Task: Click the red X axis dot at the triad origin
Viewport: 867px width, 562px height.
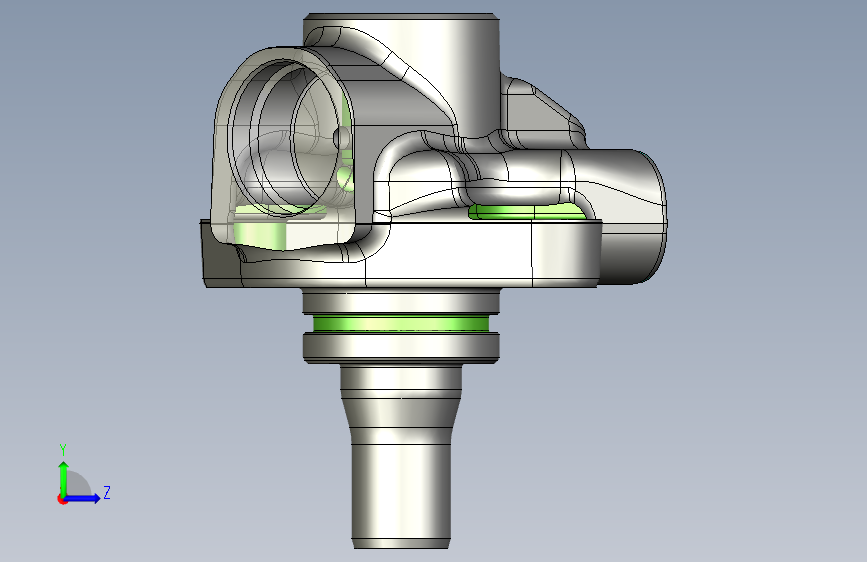Action: tap(62, 499)
